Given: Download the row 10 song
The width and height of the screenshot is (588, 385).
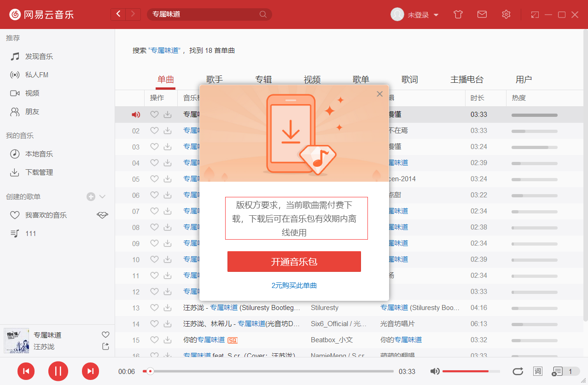Looking at the screenshot, I should pos(168,259).
